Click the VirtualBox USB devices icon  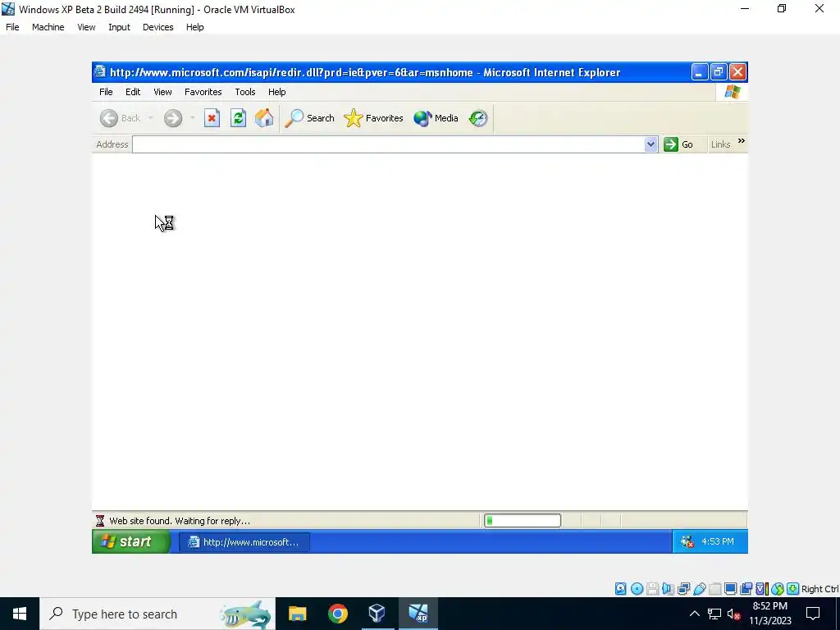point(699,589)
